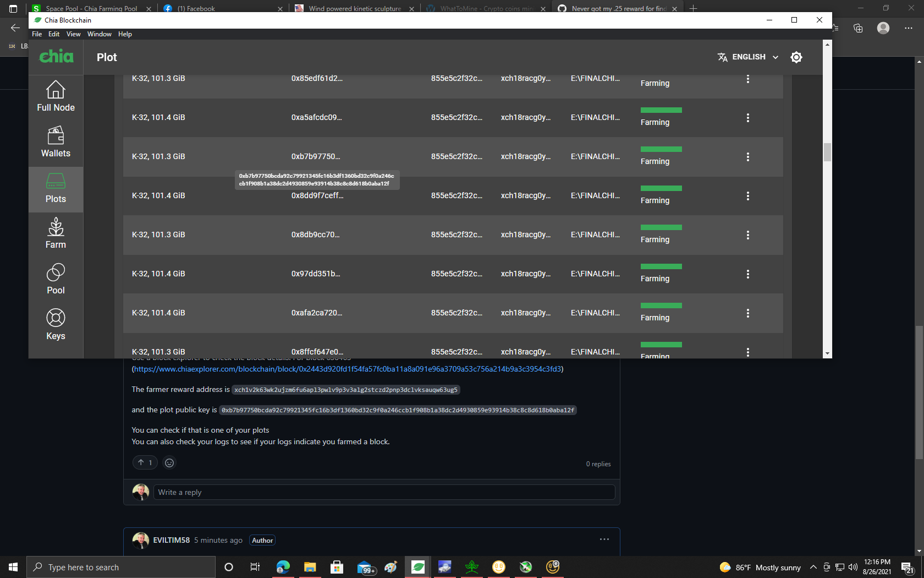Open row menu for plot 0xb7b97750
The width and height of the screenshot is (924, 578).
pyautogui.click(x=747, y=157)
